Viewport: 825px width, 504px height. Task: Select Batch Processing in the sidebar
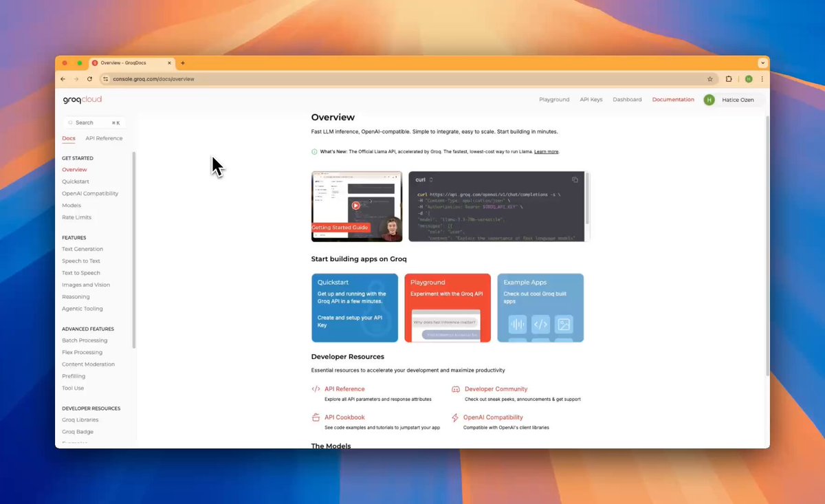tap(85, 340)
